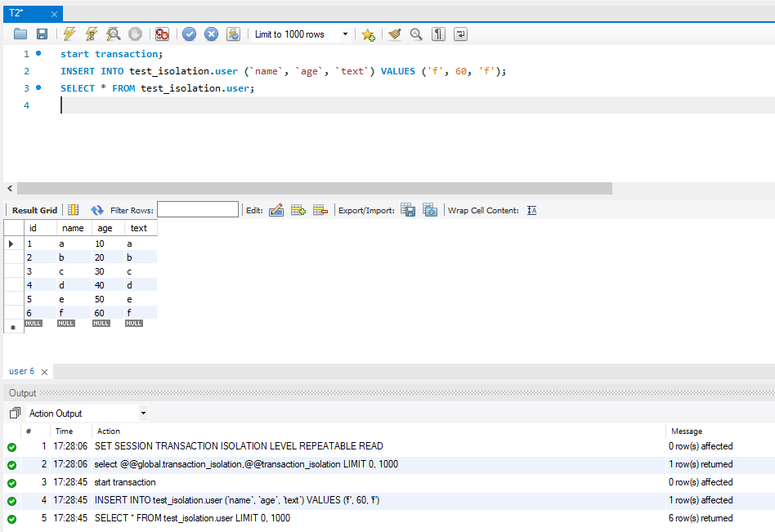775x532 pixels.
Task: Click line 1 statement marker dot
Action: [38, 53]
